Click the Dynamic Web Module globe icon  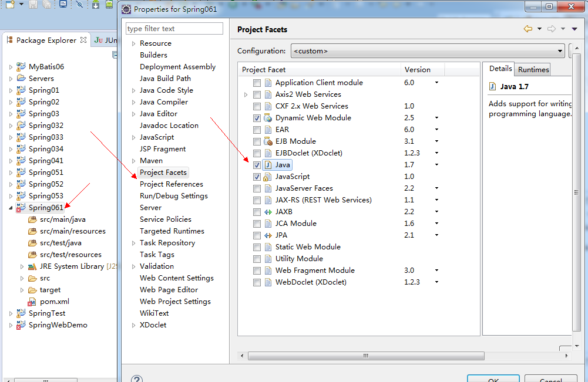(268, 118)
